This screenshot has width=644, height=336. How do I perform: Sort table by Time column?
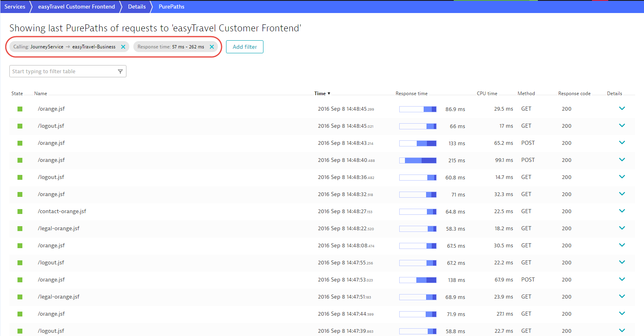[x=322, y=94]
